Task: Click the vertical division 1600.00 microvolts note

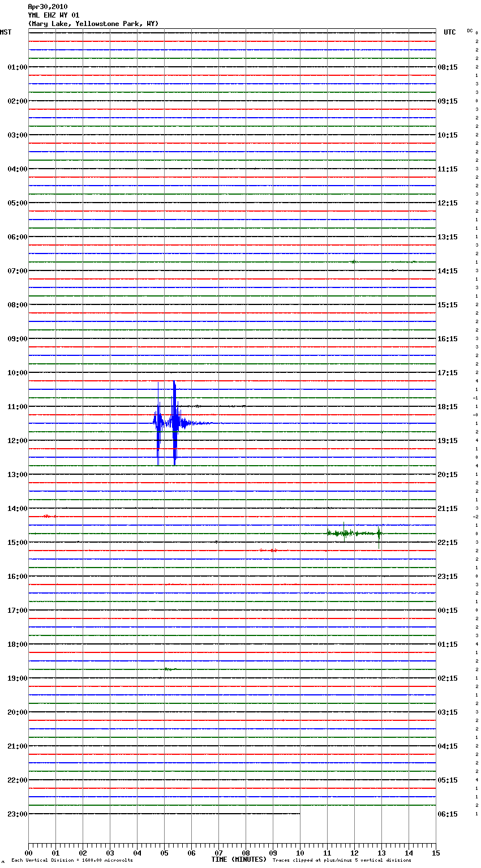Action: pyautogui.click(x=72, y=861)
